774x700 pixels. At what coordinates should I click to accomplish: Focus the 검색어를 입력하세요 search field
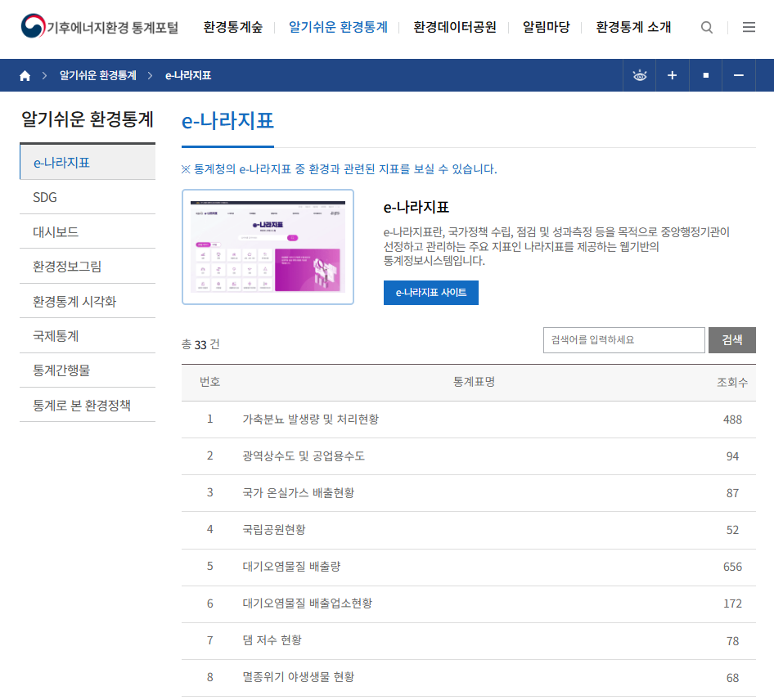click(x=623, y=339)
